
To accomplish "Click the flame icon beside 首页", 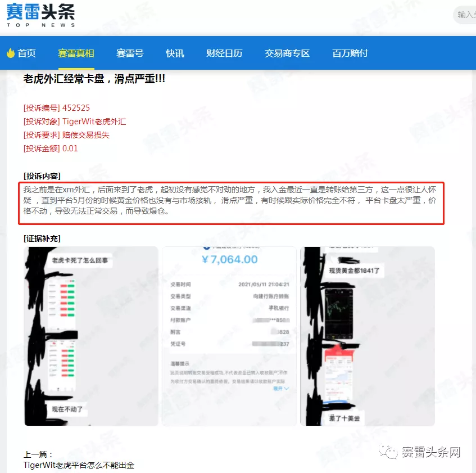I will pyautogui.click(x=11, y=53).
